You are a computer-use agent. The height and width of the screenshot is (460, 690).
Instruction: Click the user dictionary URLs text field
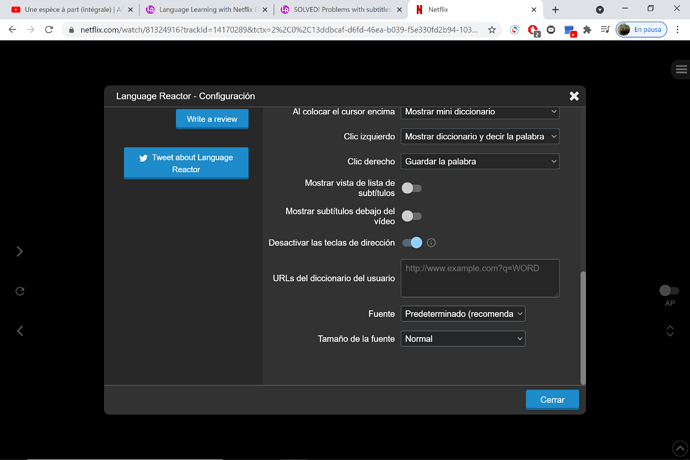[480, 278]
